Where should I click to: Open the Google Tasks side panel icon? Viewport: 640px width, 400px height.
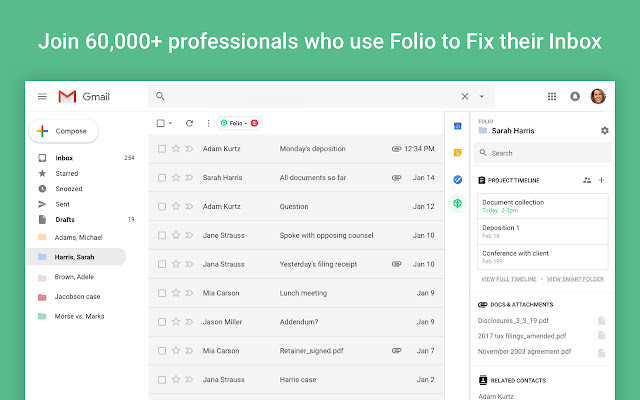pos(457,179)
